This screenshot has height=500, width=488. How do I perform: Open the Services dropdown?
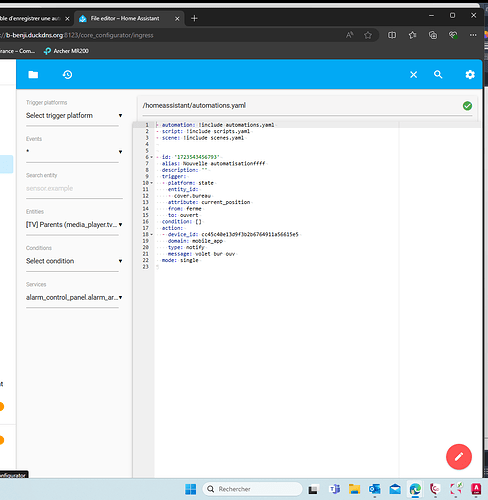tap(74, 297)
